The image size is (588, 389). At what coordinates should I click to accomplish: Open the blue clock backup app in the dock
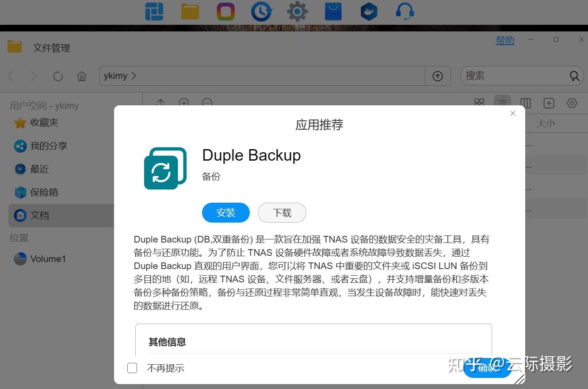[x=261, y=12]
